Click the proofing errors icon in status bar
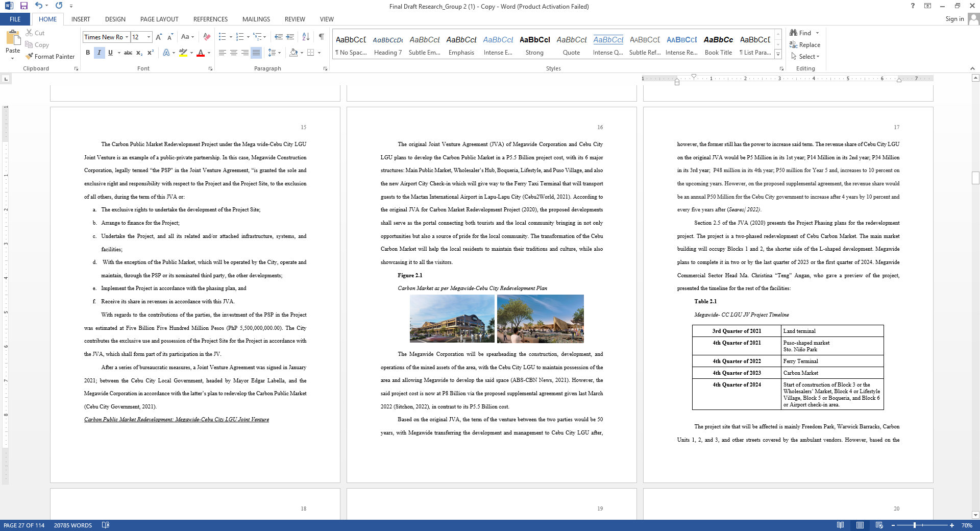 coord(106,525)
